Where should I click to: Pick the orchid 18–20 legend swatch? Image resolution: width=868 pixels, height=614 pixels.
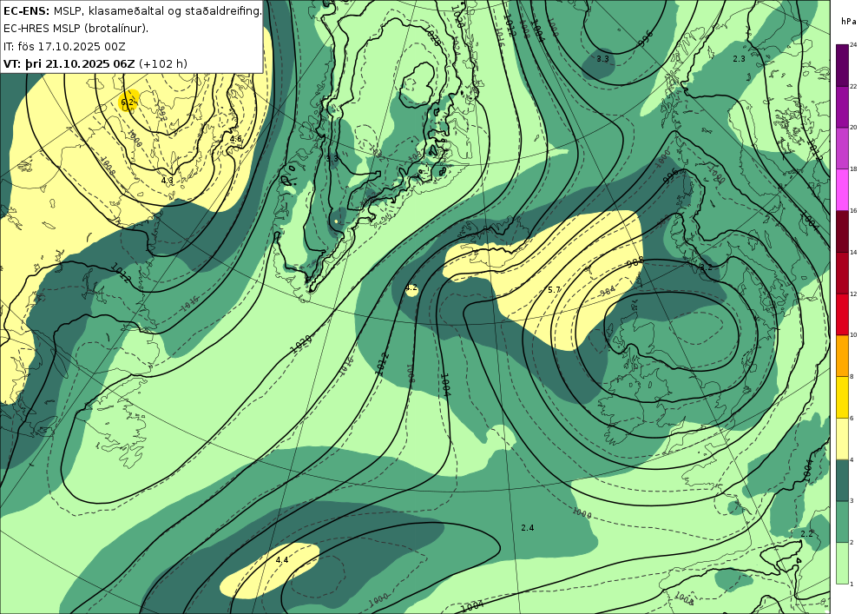[x=842, y=149]
